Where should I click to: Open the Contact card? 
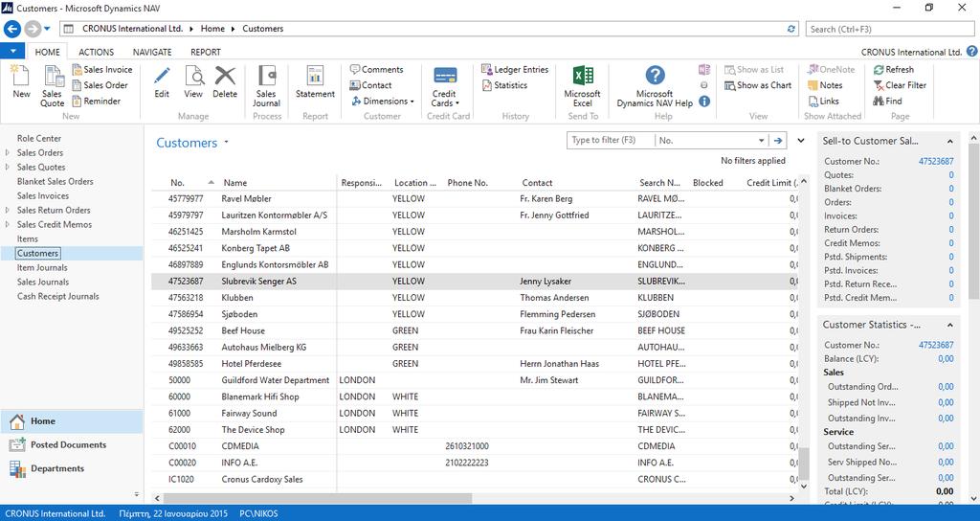click(x=370, y=85)
